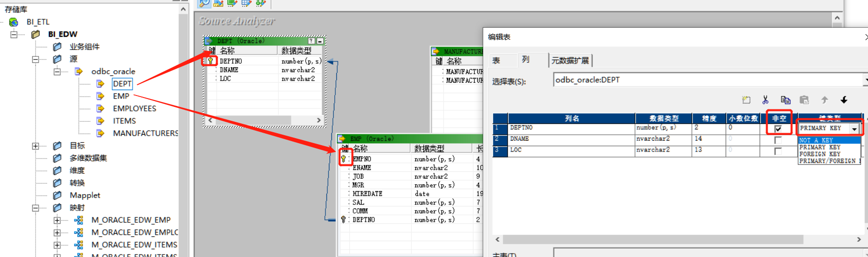Select the 业务组件 tree item
Viewport: 868px width, 257px height.
point(84,47)
